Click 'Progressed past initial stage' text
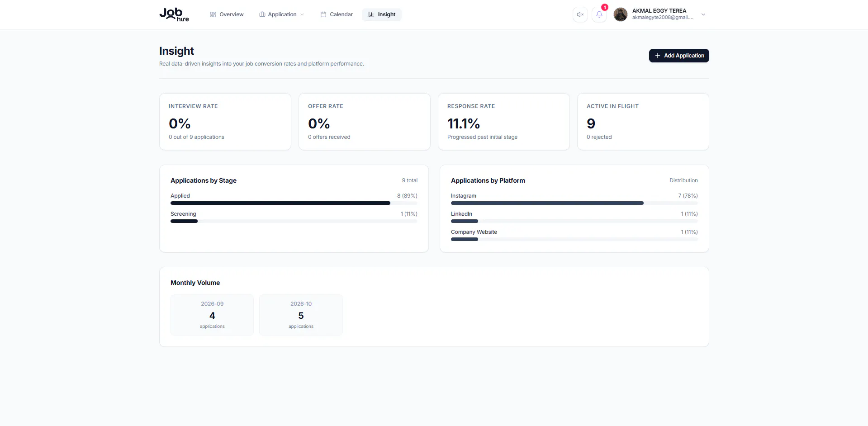The height and width of the screenshot is (426, 868). pyautogui.click(x=482, y=137)
